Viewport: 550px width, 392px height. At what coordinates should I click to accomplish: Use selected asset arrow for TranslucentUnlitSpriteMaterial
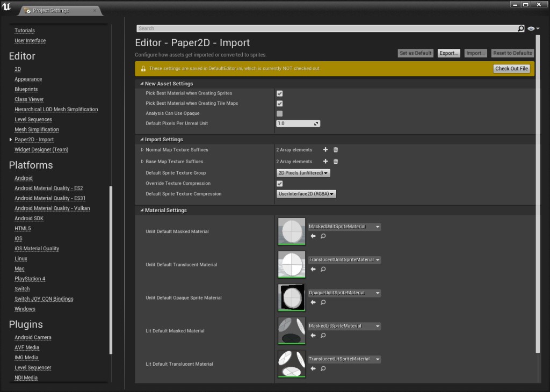pos(313,269)
